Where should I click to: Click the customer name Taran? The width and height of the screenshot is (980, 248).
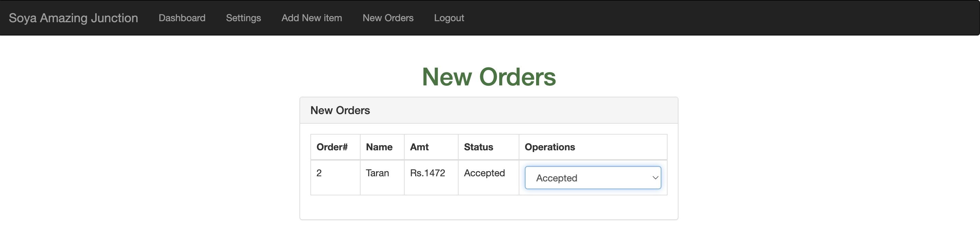(377, 173)
